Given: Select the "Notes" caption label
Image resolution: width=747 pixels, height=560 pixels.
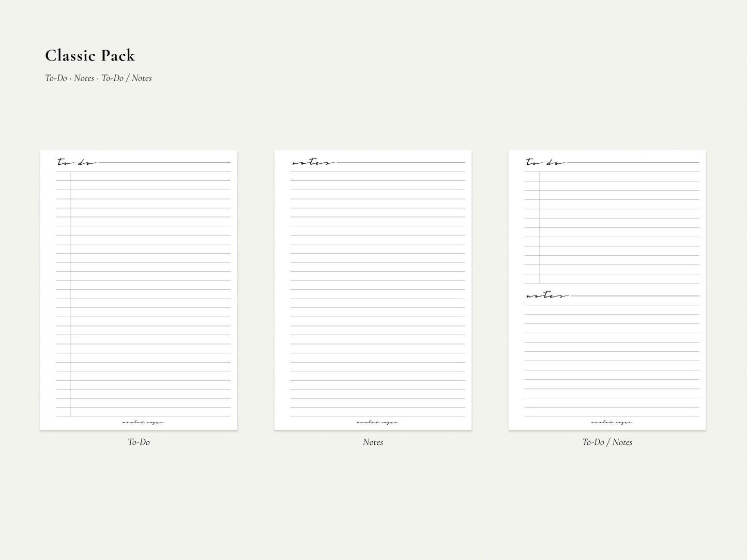Looking at the screenshot, I should 373,442.
